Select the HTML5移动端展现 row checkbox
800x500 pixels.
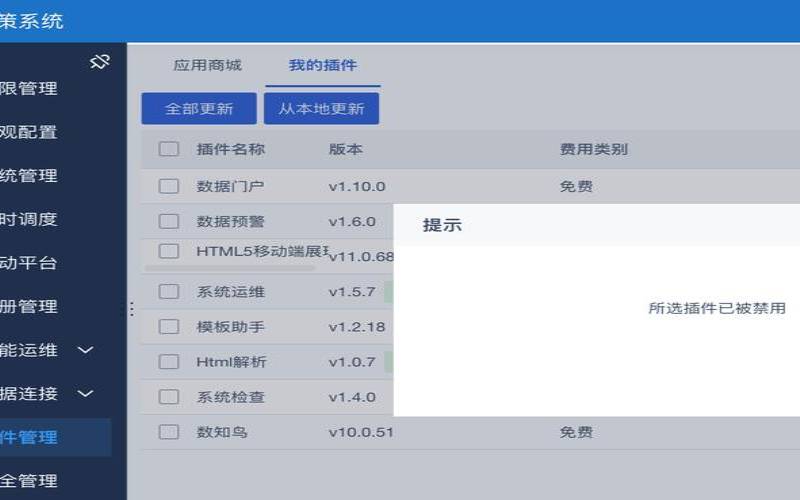tap(169, 251)
